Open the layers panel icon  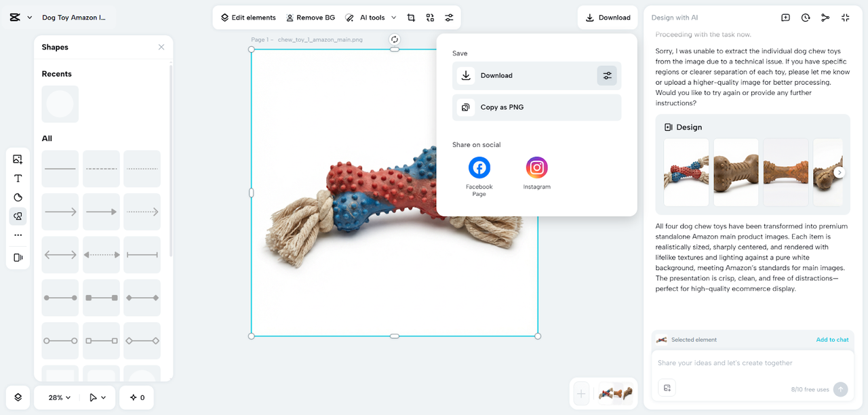(18, 397)
